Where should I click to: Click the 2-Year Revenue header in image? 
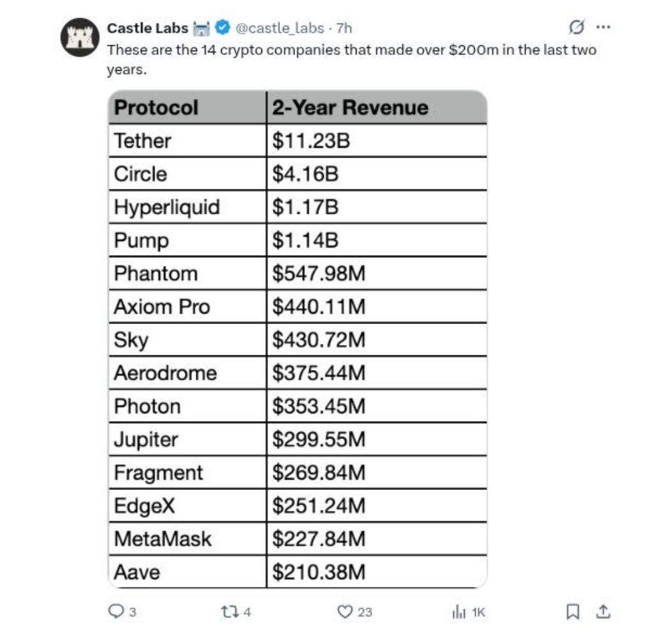350,107
